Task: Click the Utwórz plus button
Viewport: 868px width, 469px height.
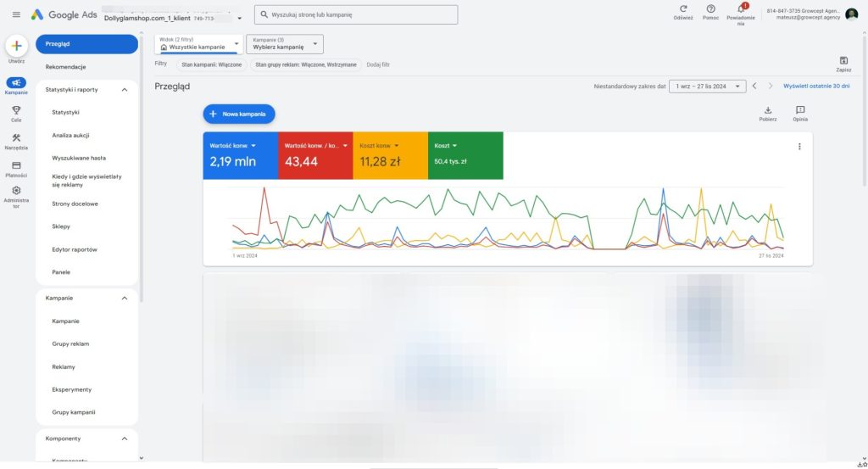Action: 16,46
